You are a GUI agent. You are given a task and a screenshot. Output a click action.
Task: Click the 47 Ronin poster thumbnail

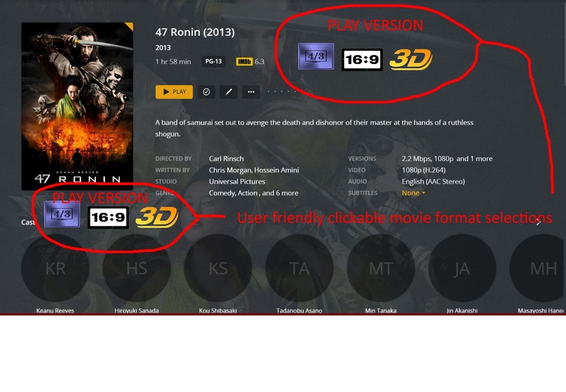click(x=77, y=106)
